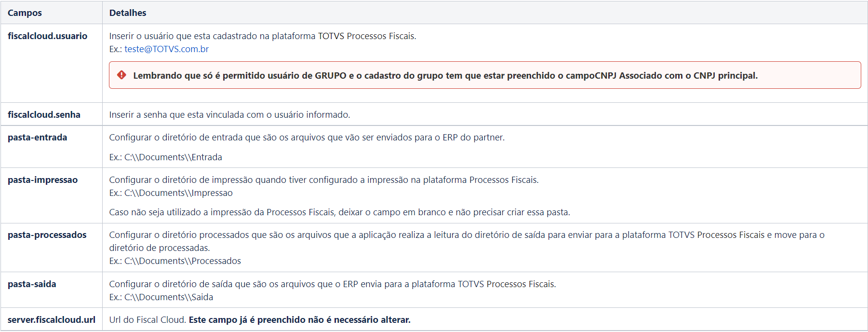The width and height of the screenshot is (868, 332).
Task: Click bold 'Este campo já é preenchido' text
Action: pyautogui.click(x=299, y=320)
